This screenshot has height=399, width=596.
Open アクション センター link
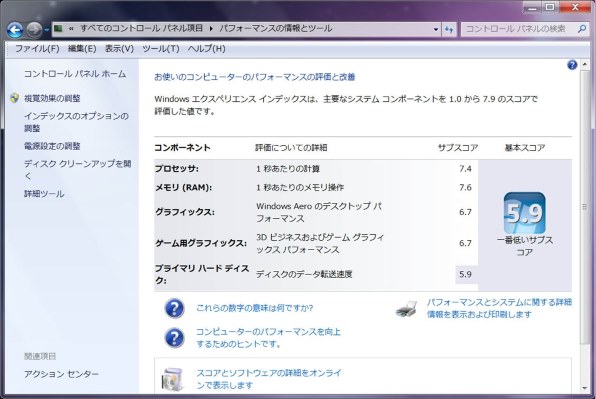61,374
